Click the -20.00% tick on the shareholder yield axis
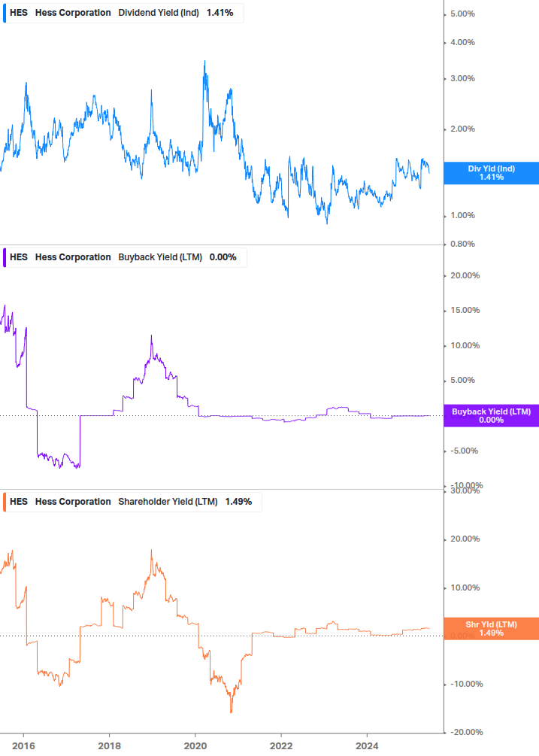 (x=466, y=733)
